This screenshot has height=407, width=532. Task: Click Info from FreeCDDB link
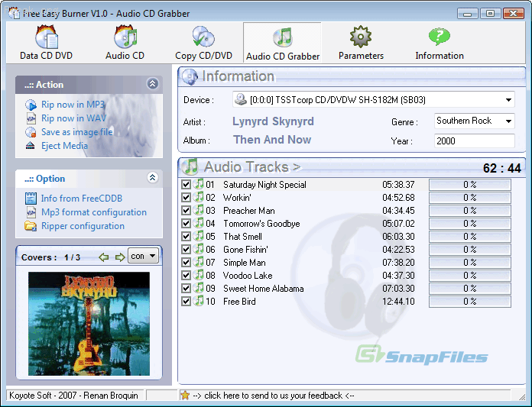pyautogui.click(x=82, y=199)
